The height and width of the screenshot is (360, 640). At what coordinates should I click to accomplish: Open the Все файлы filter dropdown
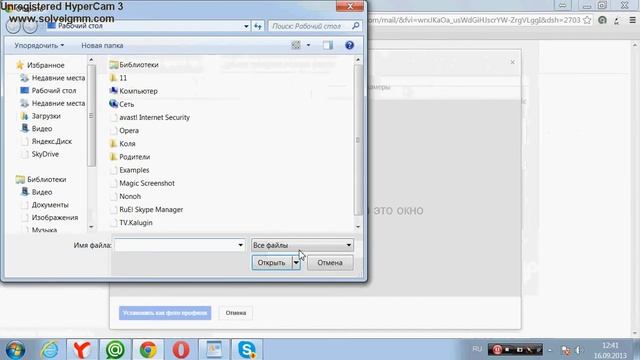(302, 245)
